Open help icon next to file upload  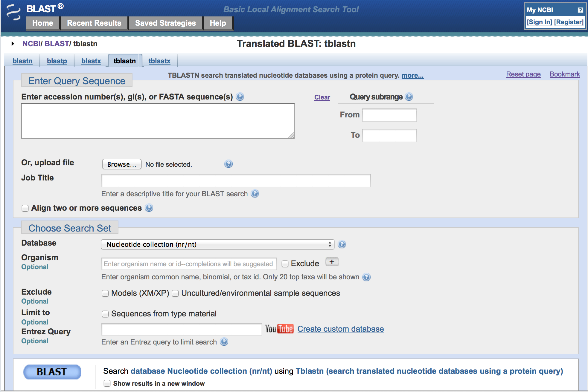tap(229, 164)
